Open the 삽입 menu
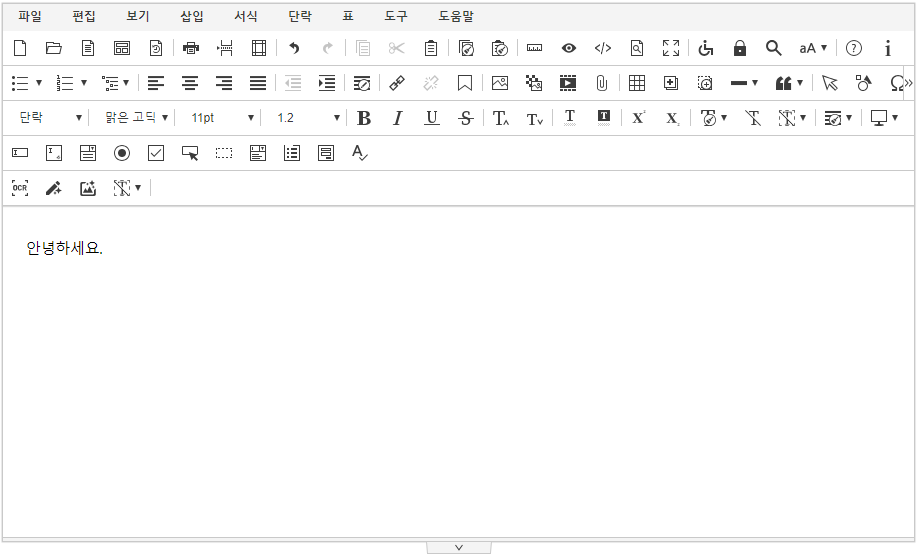 pos(192,16)
